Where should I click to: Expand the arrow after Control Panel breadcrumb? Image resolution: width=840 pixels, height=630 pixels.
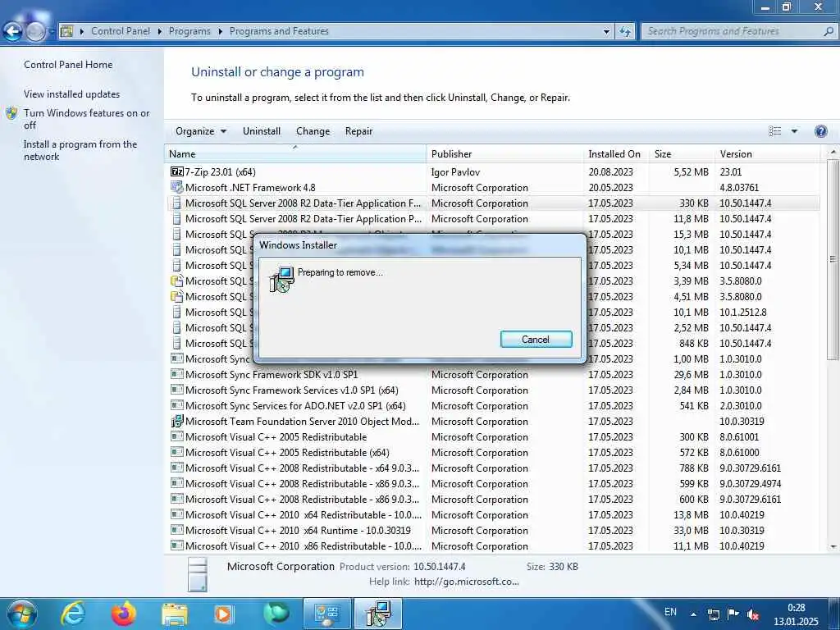[160, 32]
